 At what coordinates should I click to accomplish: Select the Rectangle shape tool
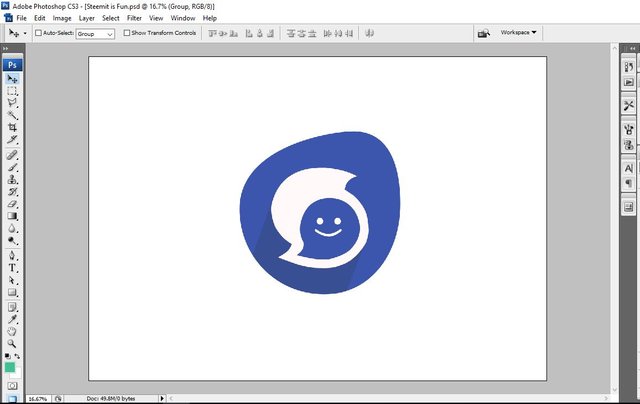point(12,293)
